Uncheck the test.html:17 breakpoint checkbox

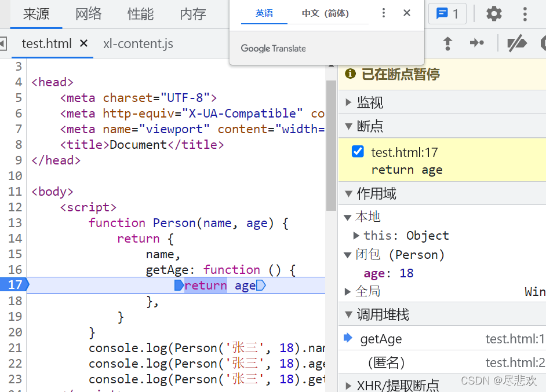(358, 152)
